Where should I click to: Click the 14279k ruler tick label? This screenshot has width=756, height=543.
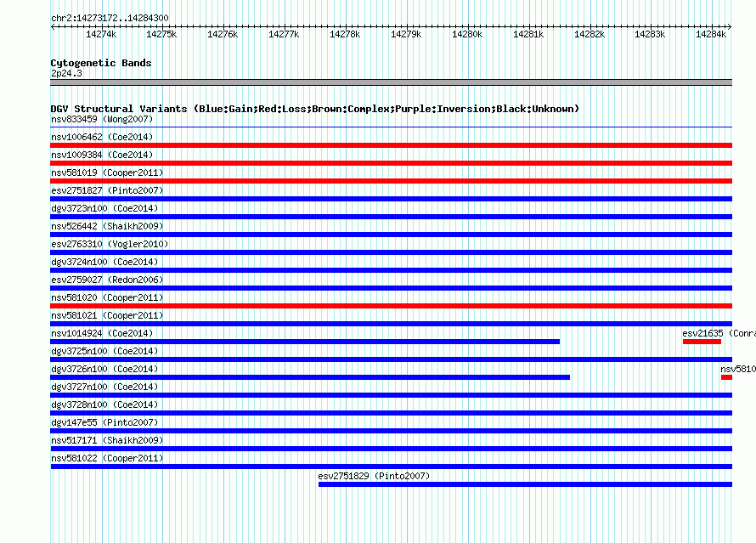coord(406,34)
